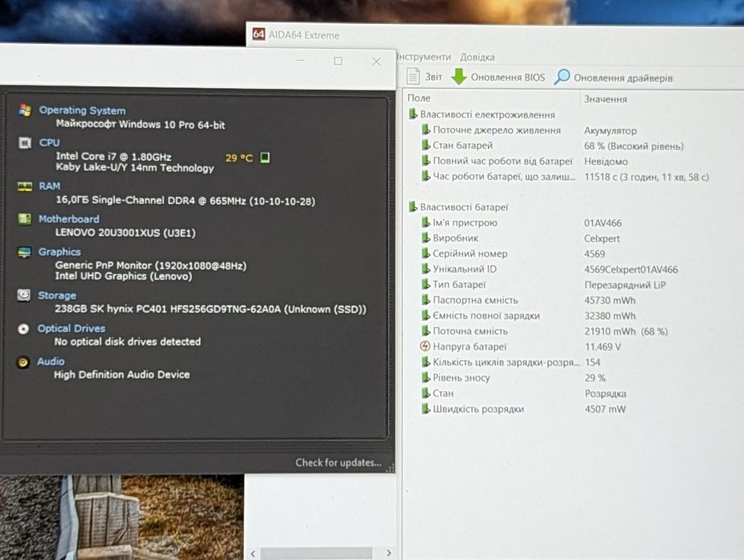Click the AIDA64 Extreme title bar logo
The height and width of the screenshot is (560, 744).
coord(258,34)
